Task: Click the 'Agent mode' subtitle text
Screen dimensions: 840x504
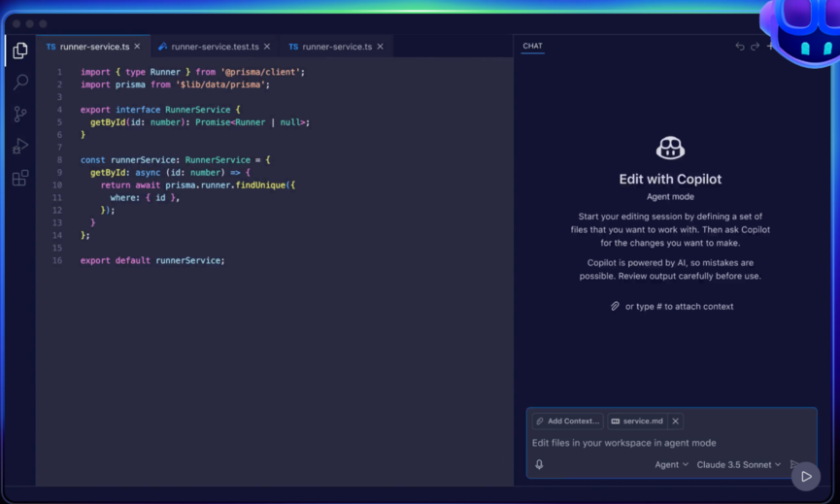Action: point(670,196)
